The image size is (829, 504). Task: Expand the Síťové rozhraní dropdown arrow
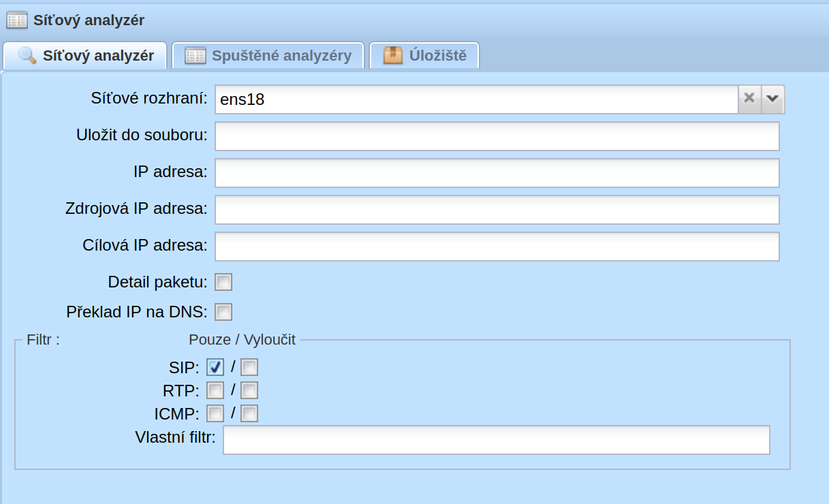(772, 99)
